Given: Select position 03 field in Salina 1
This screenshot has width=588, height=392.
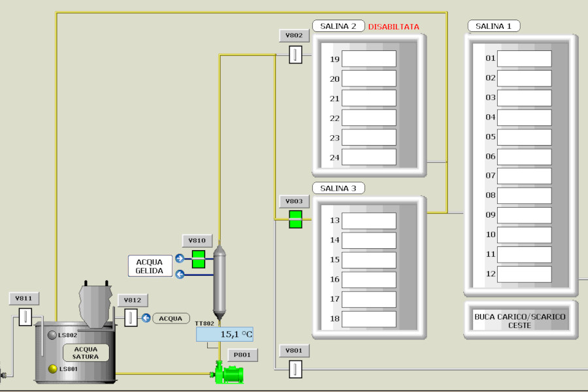Looking at the screenshot, I should [x=524, y=98].
